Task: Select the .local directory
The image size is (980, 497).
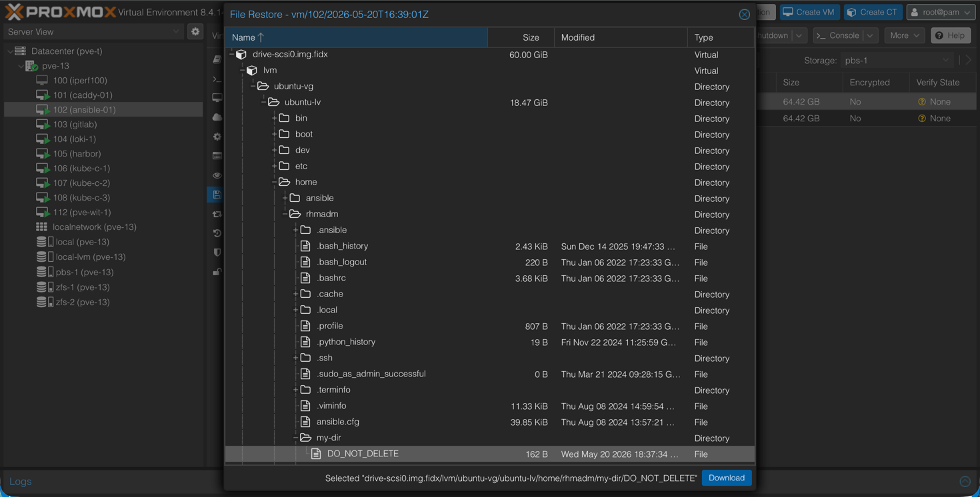Action: point(490,310)
